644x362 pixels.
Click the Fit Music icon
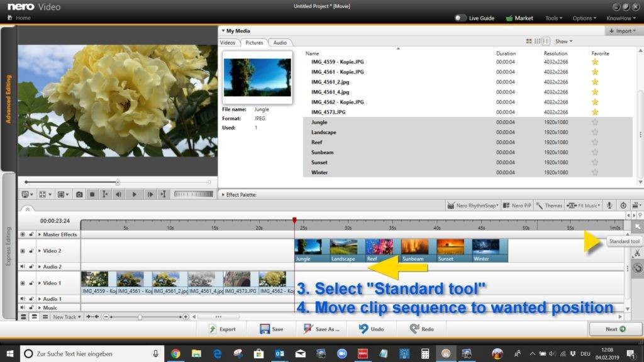[x=572, y=206]
